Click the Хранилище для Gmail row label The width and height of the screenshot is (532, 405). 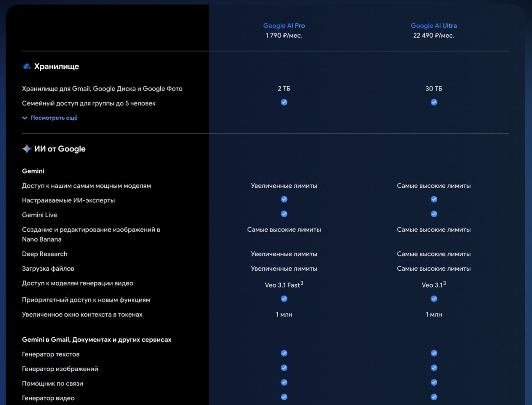pos(102,89)
